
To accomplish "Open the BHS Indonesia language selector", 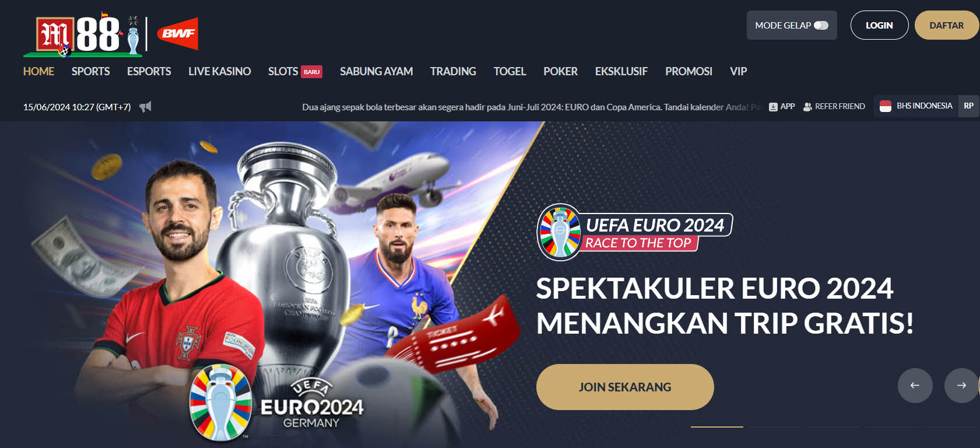I will (916, 106).
